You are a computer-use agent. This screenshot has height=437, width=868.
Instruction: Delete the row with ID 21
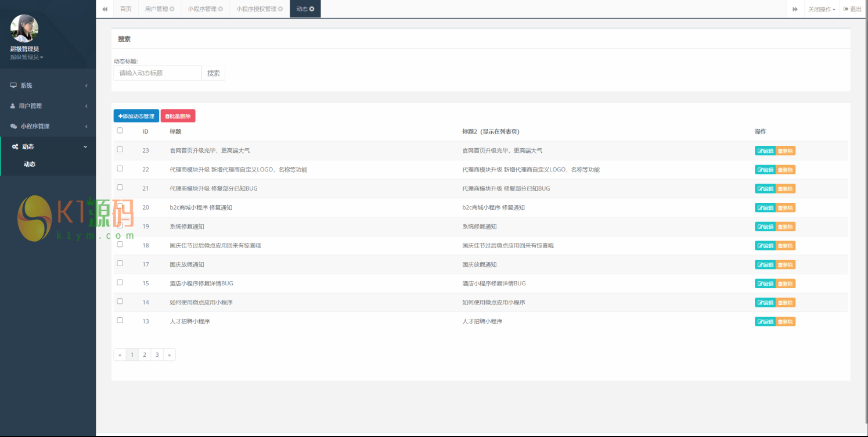pyautogui.click(x=786, y=189)
